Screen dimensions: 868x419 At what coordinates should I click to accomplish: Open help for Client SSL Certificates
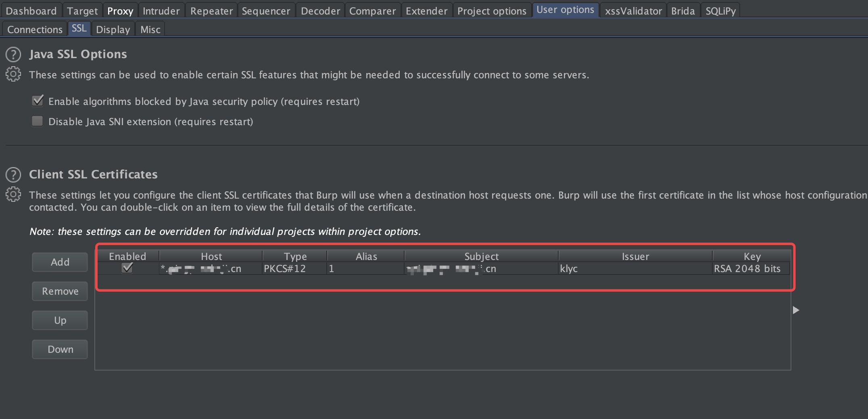pos(13,175)
